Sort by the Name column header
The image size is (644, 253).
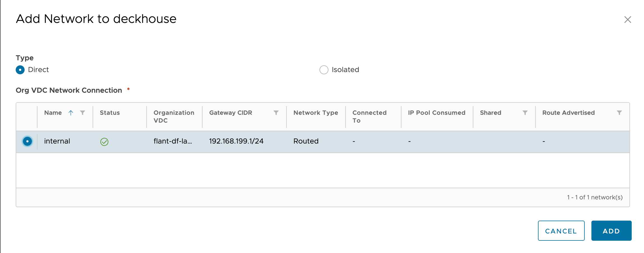[53, 113]
